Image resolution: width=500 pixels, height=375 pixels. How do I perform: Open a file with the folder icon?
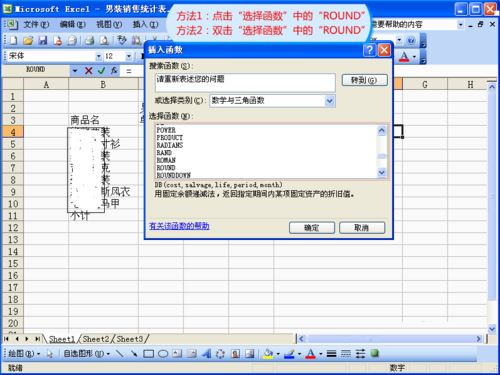(28, 41)
